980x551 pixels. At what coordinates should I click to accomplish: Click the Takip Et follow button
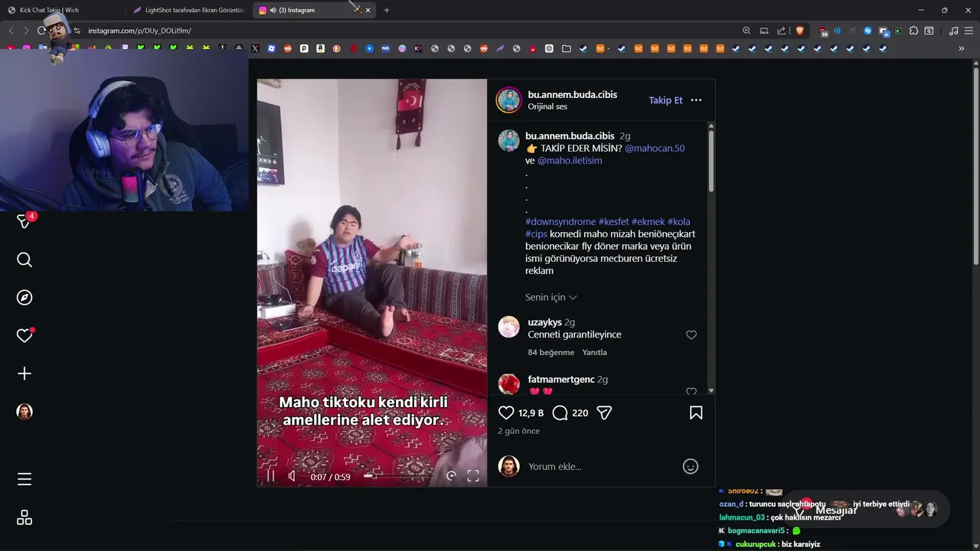tap(665, 100)
